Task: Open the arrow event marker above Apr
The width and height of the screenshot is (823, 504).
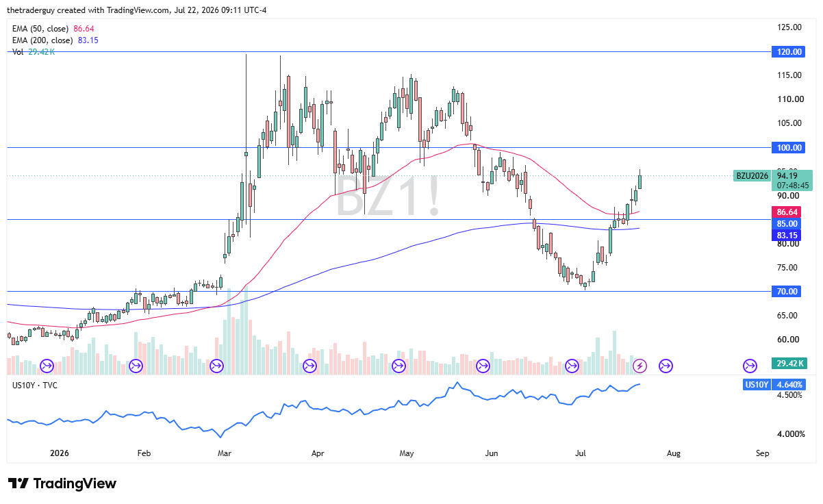Action: 309,366
